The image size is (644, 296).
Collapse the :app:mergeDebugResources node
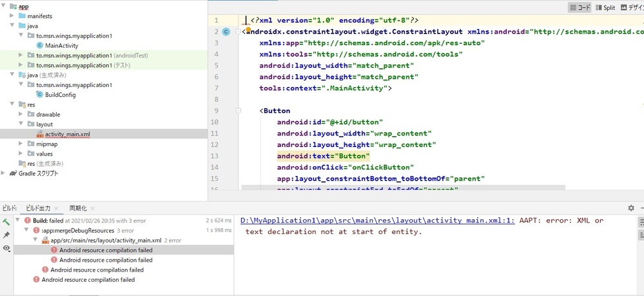[26, 230]
